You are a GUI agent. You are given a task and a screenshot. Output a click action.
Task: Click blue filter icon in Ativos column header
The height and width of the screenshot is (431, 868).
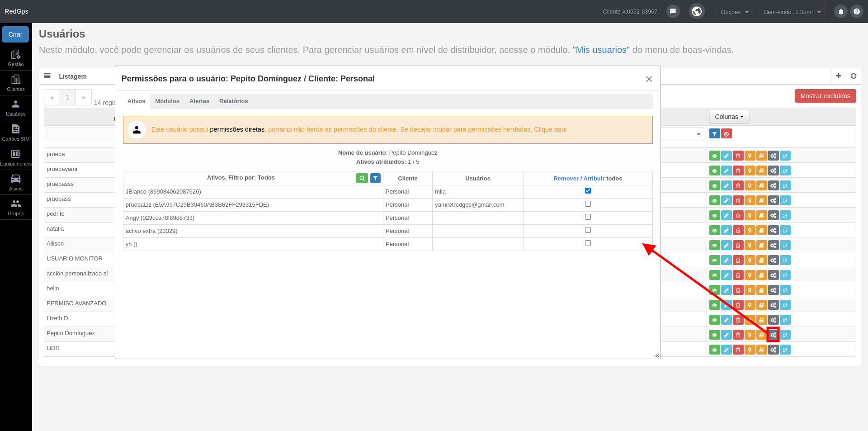tap(375, 178)
